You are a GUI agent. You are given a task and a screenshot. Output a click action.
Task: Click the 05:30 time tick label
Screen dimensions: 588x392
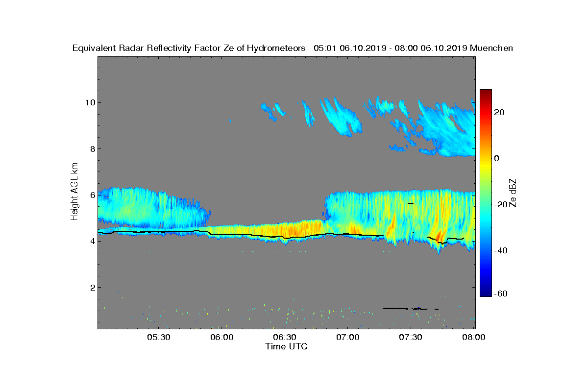pos(159,338)
